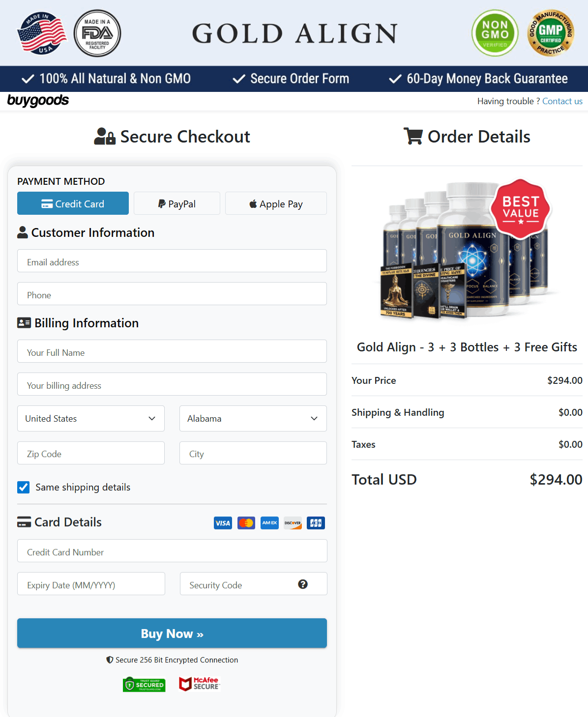Image resolution: width=588 pixels, height=717 pixels.
Task: Expand the state selector chevron
Action: tap(314, 418)
